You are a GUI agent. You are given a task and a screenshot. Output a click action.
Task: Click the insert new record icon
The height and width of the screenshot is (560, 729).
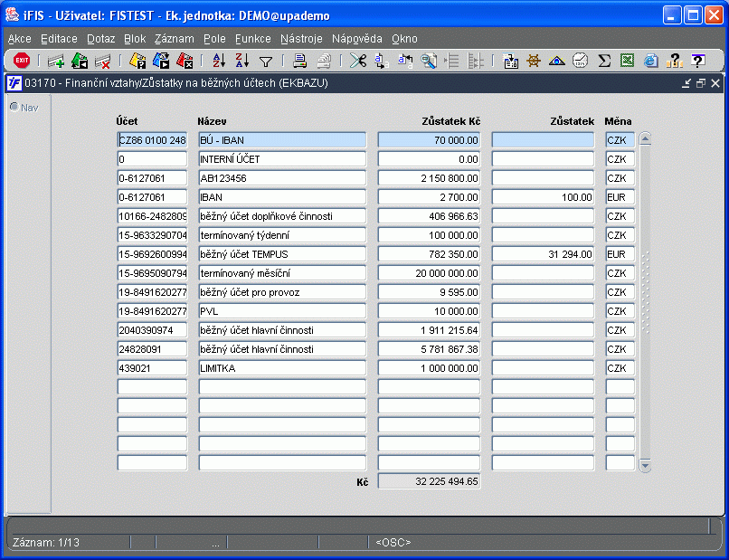[56, 61]
